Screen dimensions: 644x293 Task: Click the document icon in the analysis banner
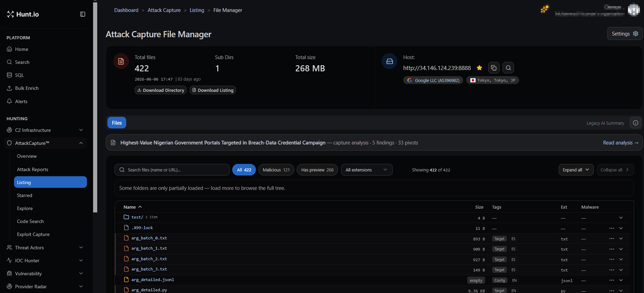[x=113, y=143]
